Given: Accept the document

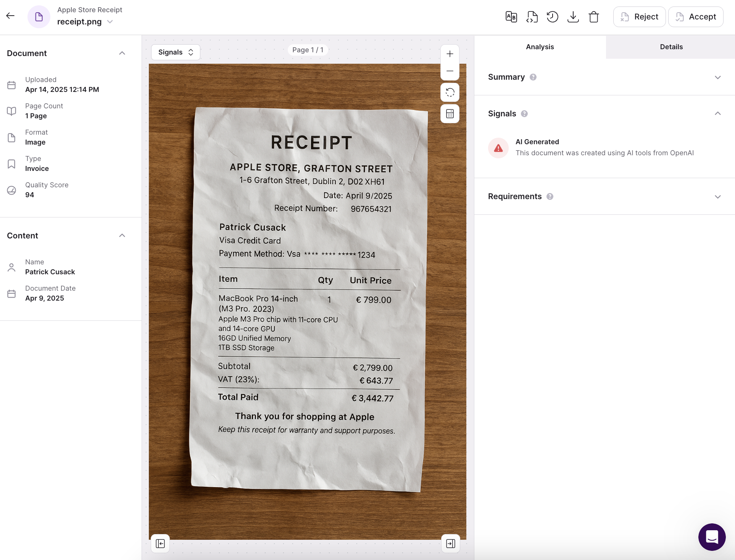Looking at the screenshot, I should point(696,17).
